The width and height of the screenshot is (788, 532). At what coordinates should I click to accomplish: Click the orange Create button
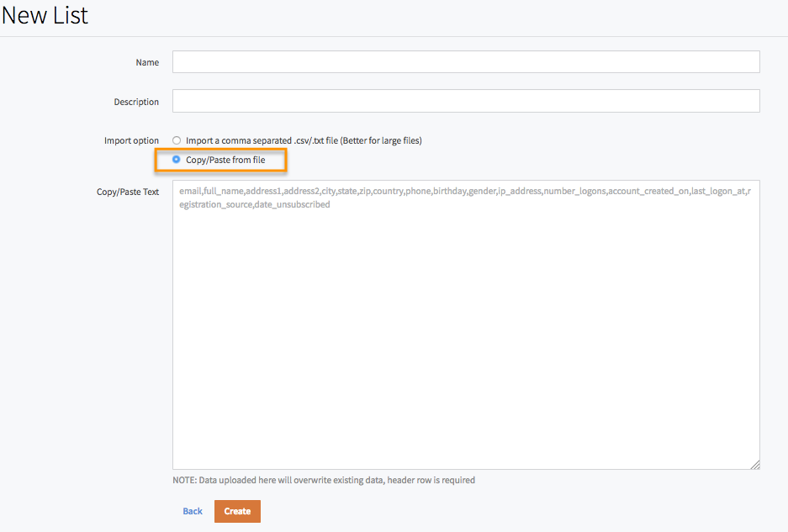click(x=237, y=511)
